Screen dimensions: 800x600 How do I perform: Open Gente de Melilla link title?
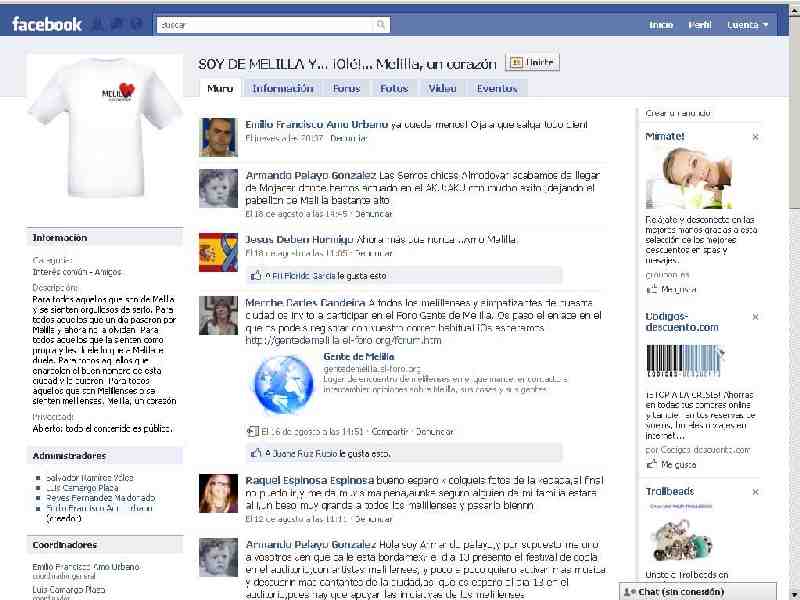coord(359,357)
